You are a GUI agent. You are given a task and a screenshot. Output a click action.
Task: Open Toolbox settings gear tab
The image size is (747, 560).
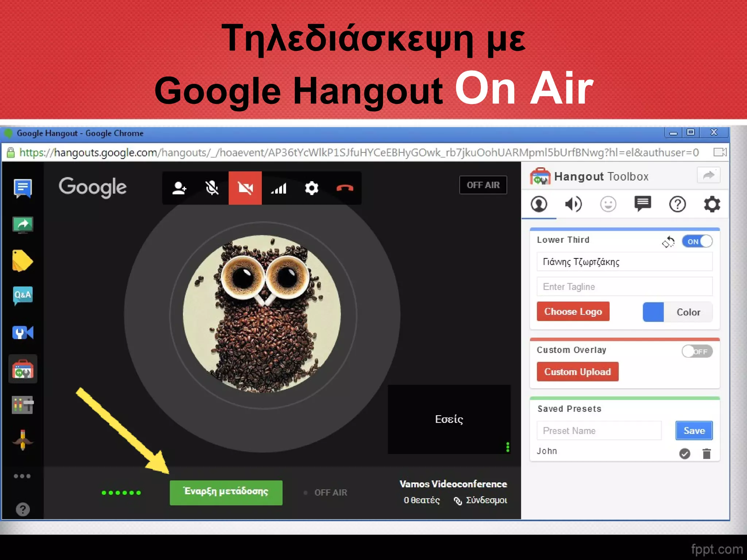click(x=712, y=204)
